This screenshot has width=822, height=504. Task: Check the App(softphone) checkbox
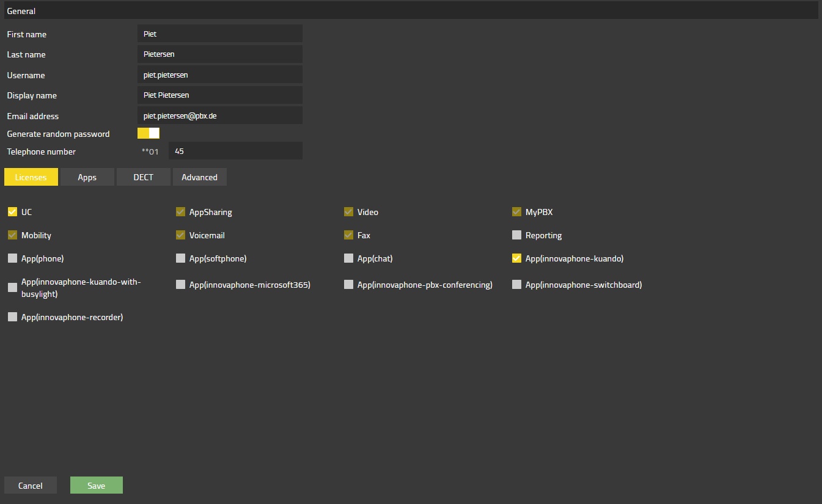coord(180,258)
